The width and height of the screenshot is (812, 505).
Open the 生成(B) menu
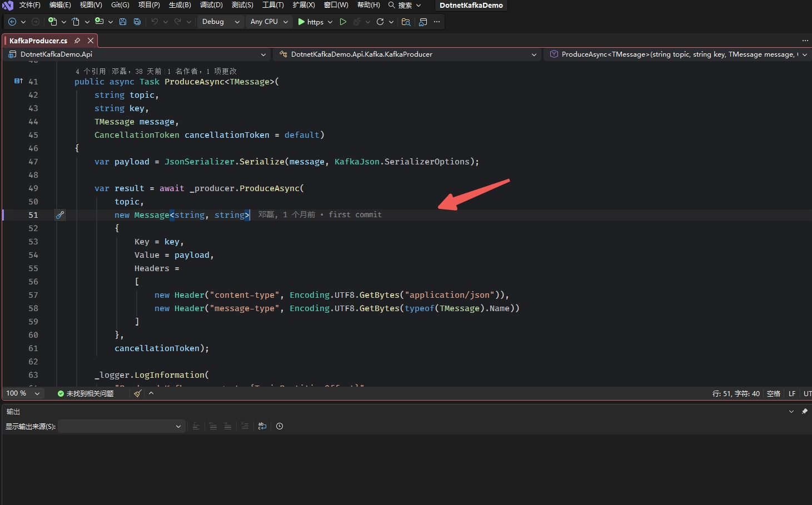coord(180,5)
